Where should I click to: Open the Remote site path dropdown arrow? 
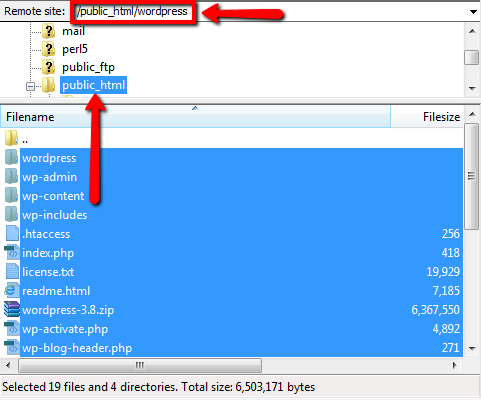pos(473,12)
